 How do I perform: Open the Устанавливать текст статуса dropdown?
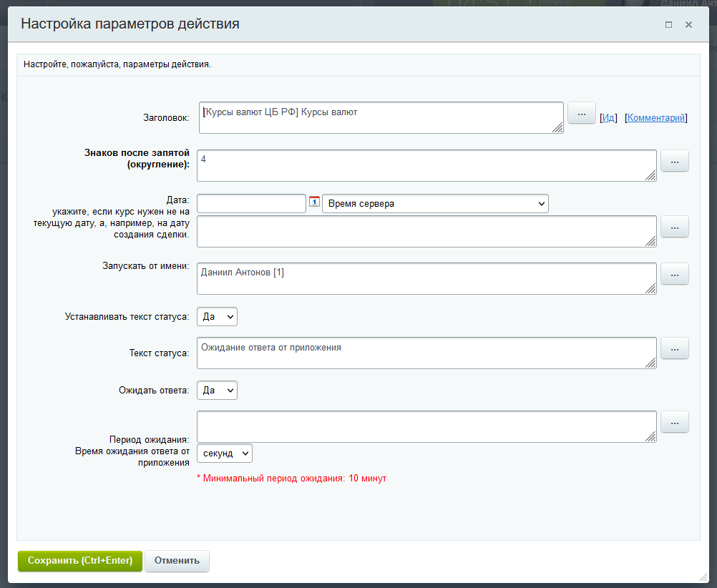[x=217, y=316]
